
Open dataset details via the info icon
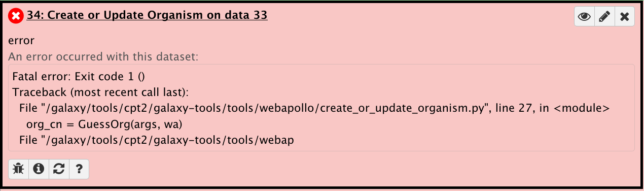(x=39, y=169)
